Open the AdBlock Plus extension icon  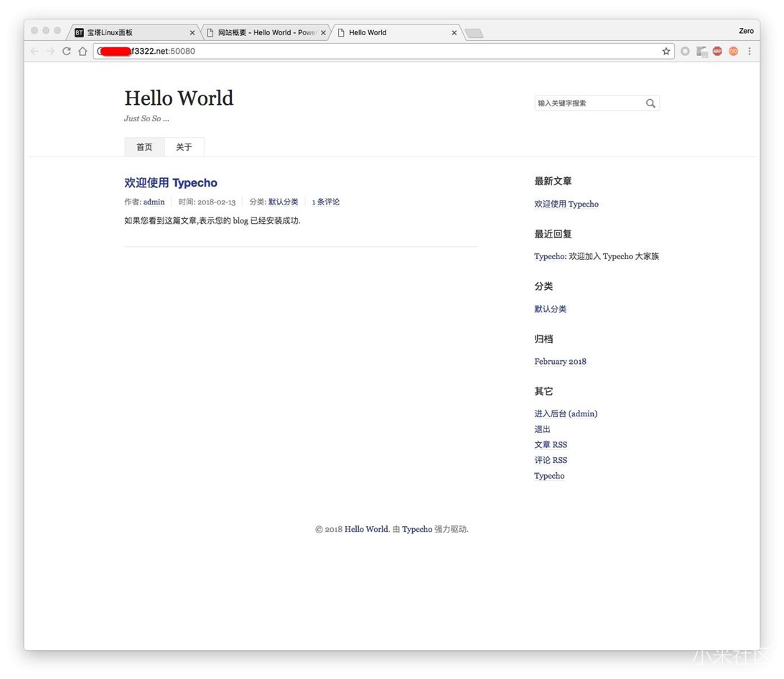[x=717, y=51]
